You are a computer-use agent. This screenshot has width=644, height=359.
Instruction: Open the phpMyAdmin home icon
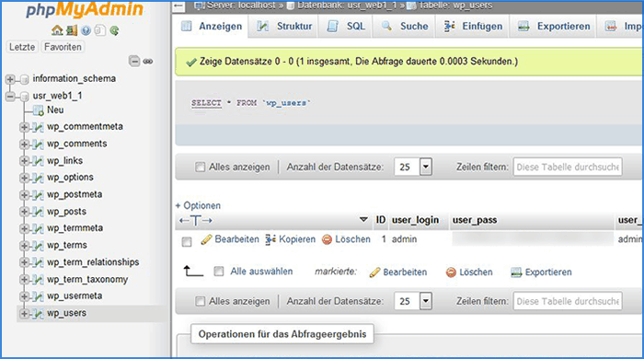pos(57,30)
